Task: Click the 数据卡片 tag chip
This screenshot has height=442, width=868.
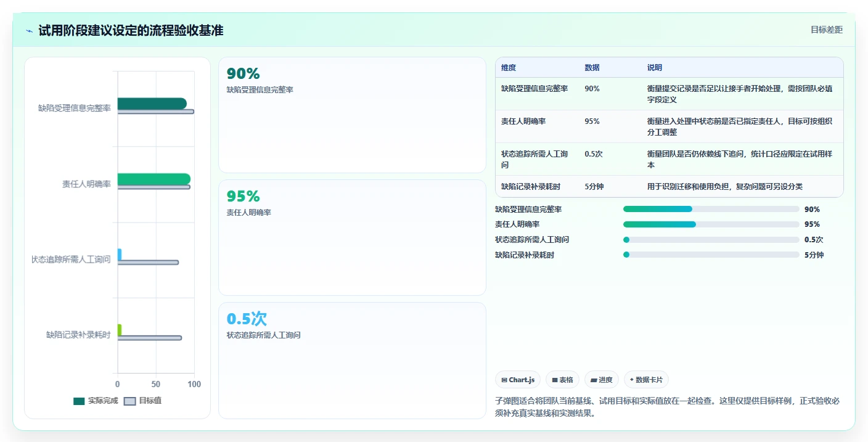Action: click(x=647, y=380)
